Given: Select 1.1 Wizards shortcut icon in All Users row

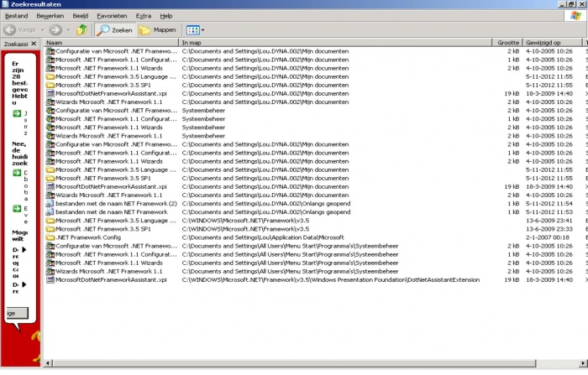Looking at the screenshot, I should coord(50,263).
